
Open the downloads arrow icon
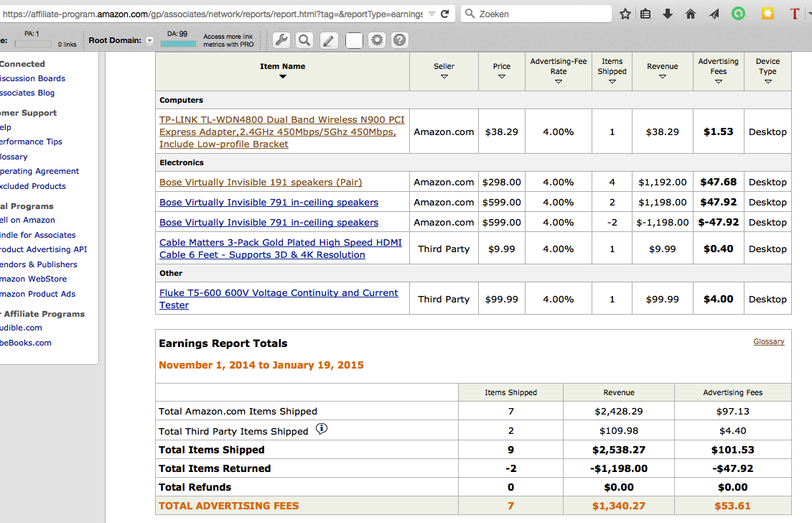(668, 14)
